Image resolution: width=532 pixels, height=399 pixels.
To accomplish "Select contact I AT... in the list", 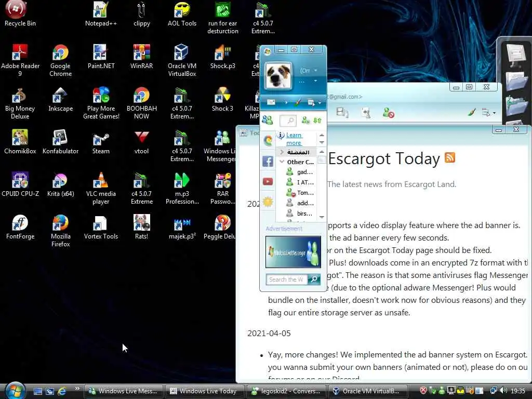I will click(x=300, y=182).
